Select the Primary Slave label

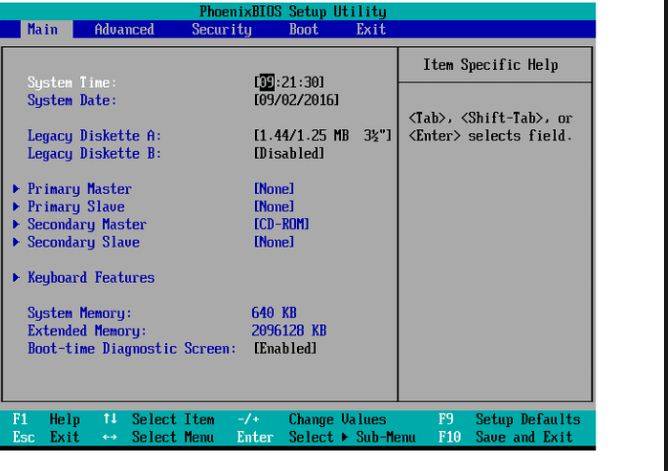pyautogui.click(x=76, y=207)
